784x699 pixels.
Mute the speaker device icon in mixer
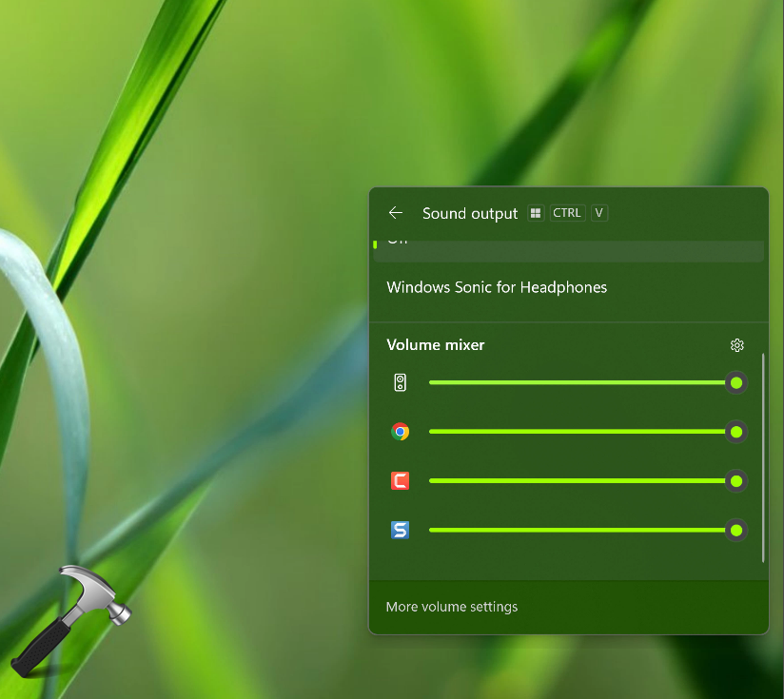pyautogui.click(x=401, y=382)
